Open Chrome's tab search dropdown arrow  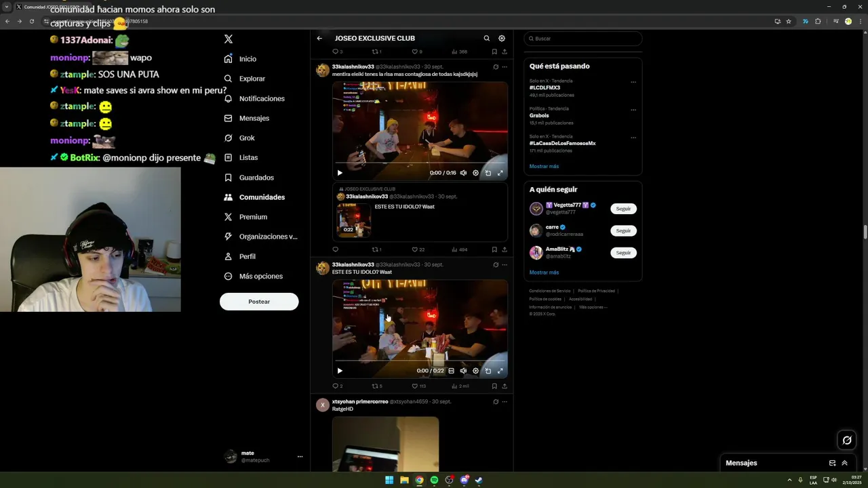[x=7, y=7]
